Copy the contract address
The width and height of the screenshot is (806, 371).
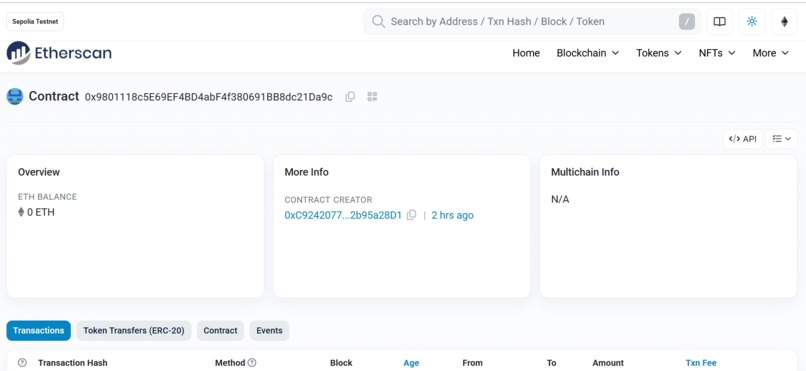pyautogui.click(x=350, y=97)
